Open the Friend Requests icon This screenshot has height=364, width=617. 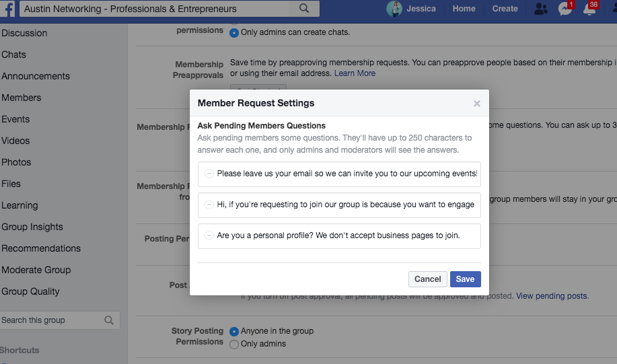[x=540, y=9]
